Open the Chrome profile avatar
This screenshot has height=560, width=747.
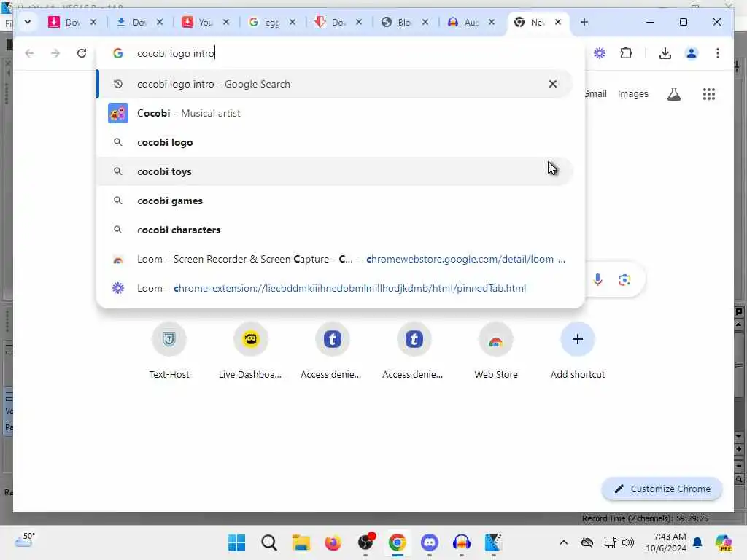(692, 53)
